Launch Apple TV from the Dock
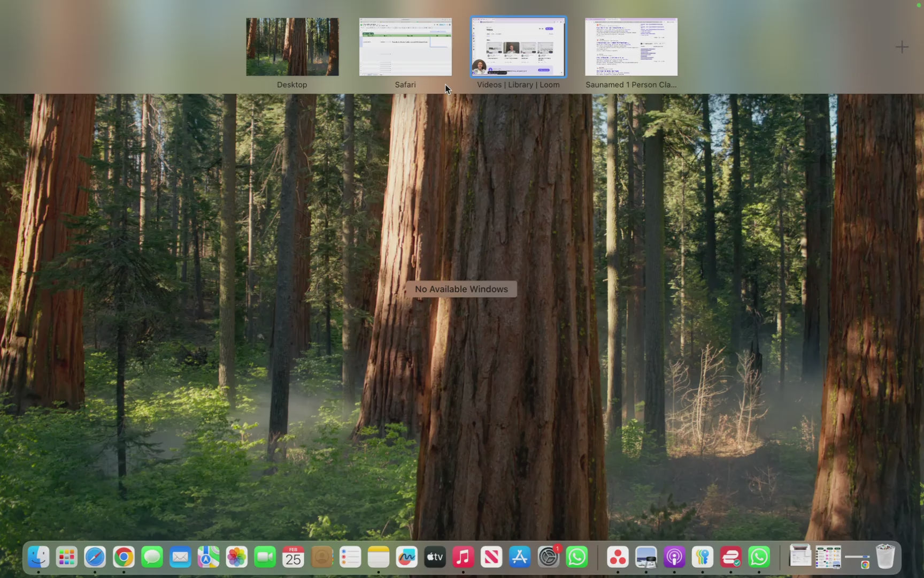The height and width of the screenshot is (578, 924). (x=435, y=557)
